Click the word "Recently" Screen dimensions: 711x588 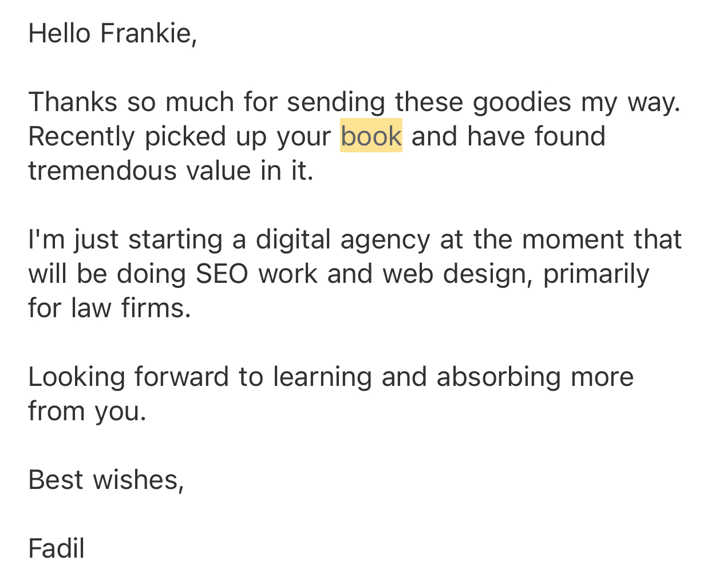81,136
